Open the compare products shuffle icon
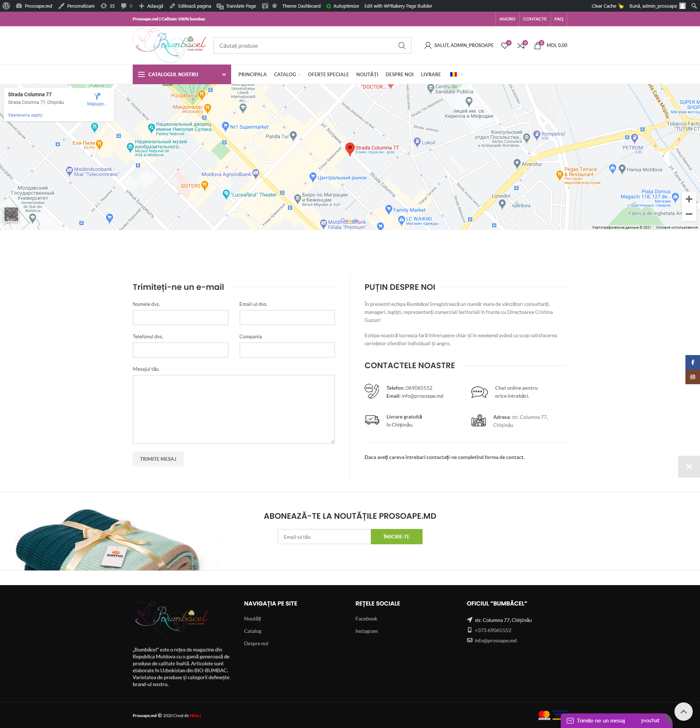The height and width of the screenshot is (728, 700). [521, 46]
